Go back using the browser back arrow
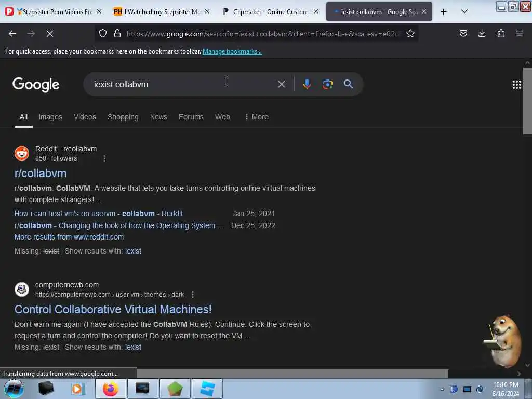This screenshot has width=532, height=399. [x=12, y=34]
